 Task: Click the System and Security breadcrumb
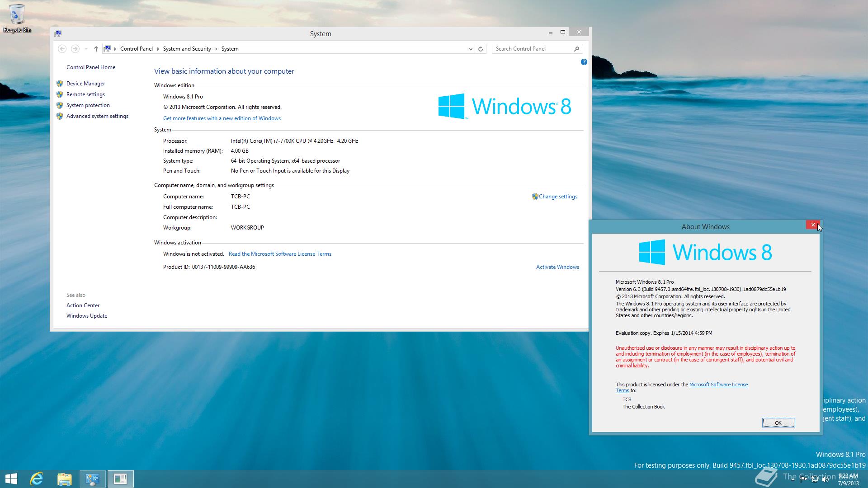(x=187, y=49)
